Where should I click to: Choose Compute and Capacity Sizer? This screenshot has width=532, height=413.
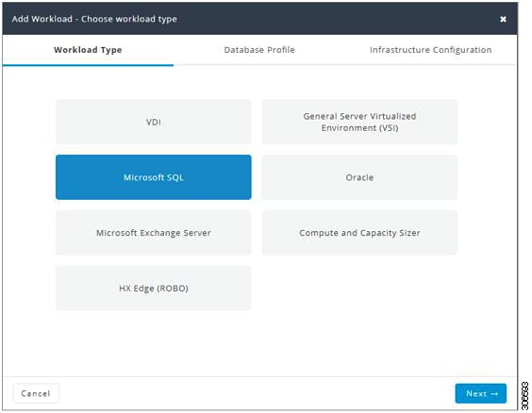point(359,233)
